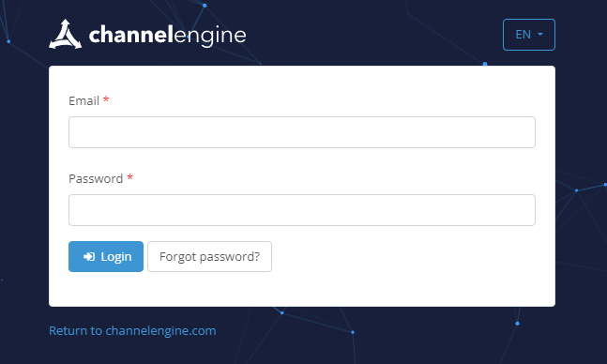This screenshot has height=364, width=607.
Task: Click the channelengine wordmark text in header
Action: coord(167,36)
